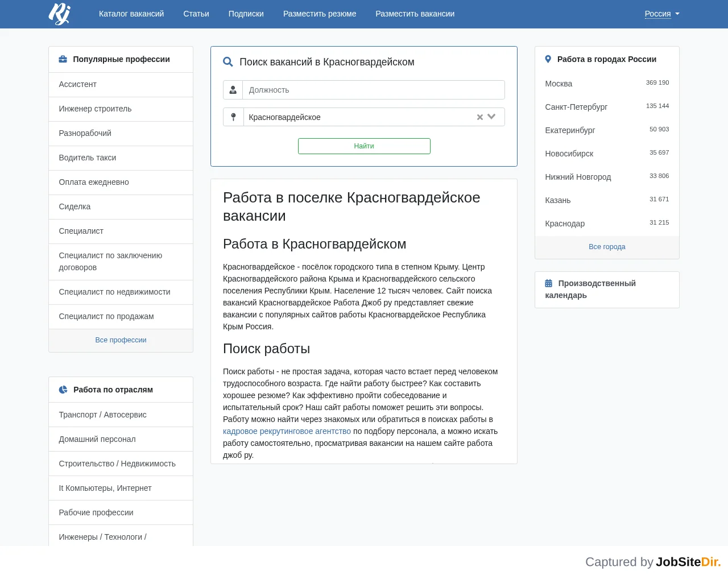Open Транспорт / Автосервис industry

click(121, 415)
